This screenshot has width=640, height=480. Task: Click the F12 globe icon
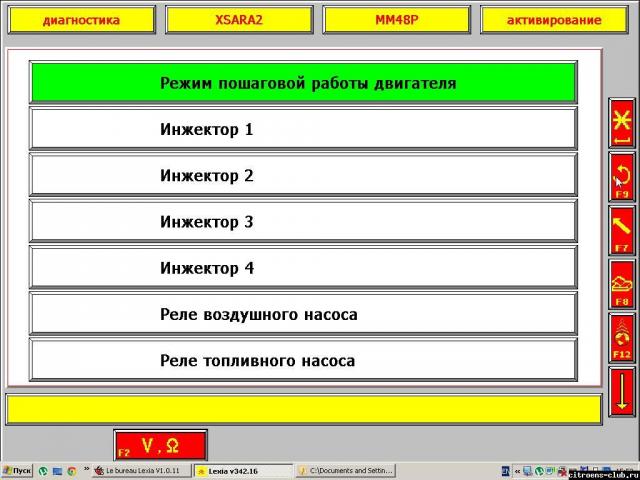tap(622, 338)
